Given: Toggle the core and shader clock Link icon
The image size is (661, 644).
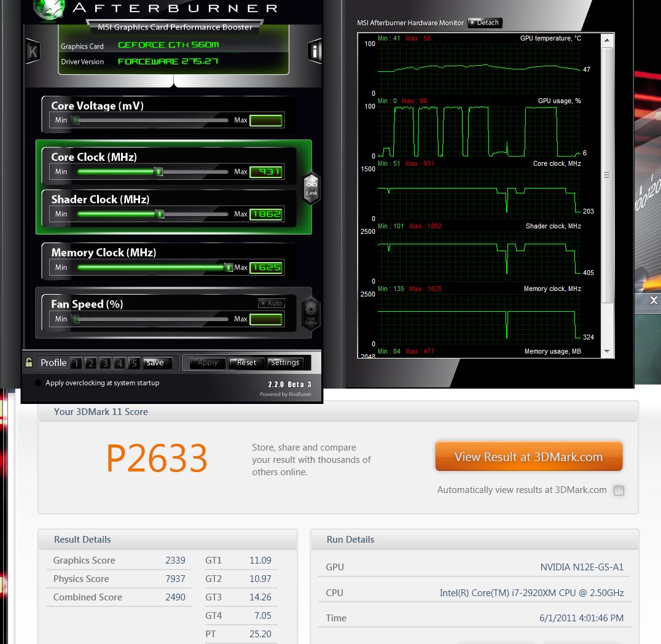Looking at the screenshot, I should pyautogui.click(x=311, y=188).
